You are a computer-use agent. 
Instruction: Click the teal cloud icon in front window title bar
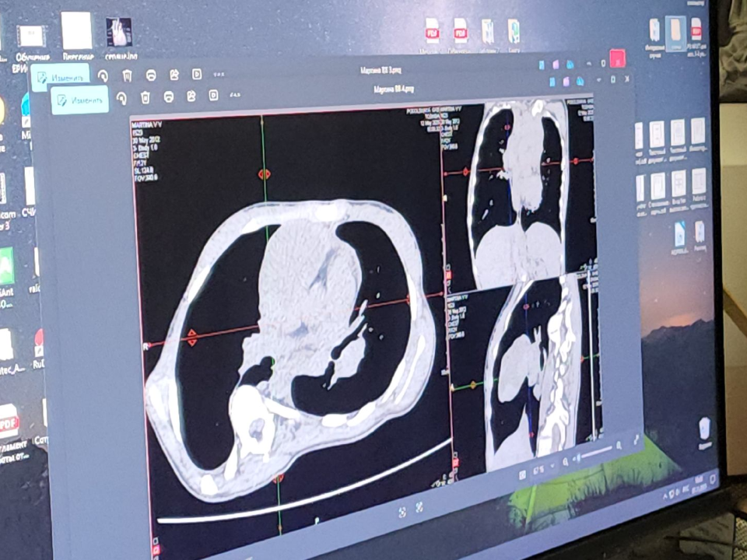tap(580, 81)
